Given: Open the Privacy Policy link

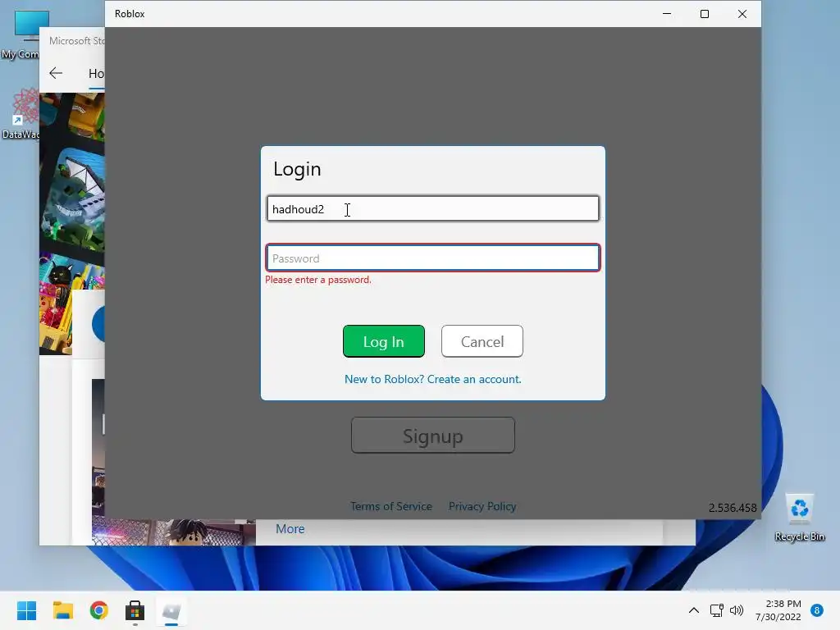Looking at the screenshot, I should coord(482,506).
